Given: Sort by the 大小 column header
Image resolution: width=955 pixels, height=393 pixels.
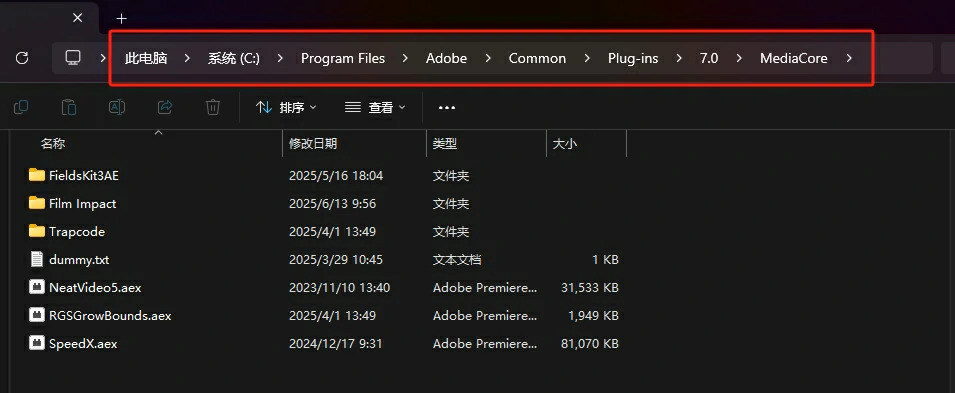Looking at the screenshot, I should (x=565, y=144).
